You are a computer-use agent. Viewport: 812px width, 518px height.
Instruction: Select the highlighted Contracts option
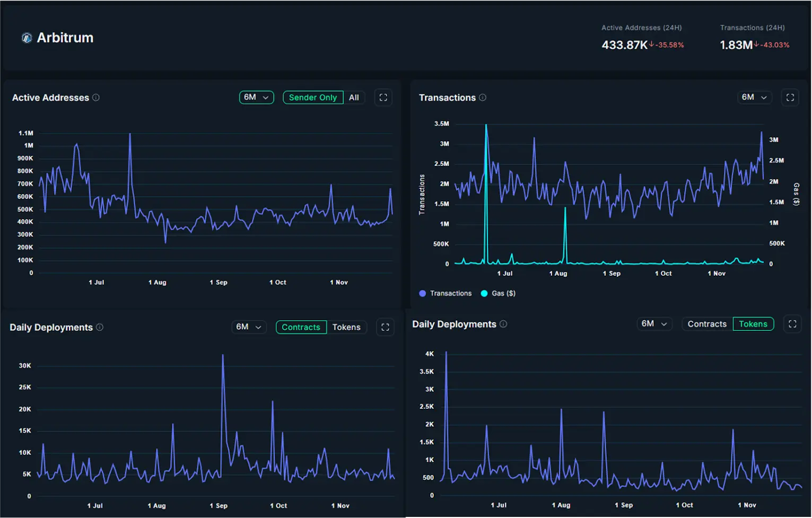[301, 327]
